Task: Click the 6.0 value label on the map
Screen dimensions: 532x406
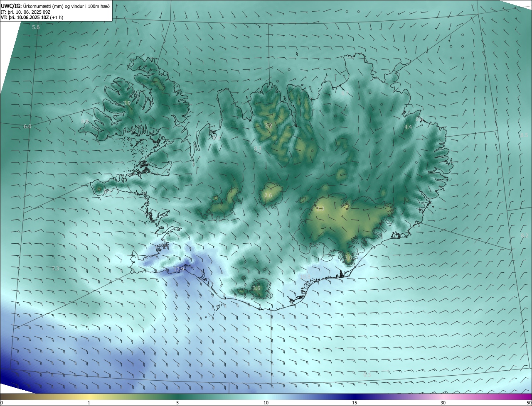Action: coord(27,126)
